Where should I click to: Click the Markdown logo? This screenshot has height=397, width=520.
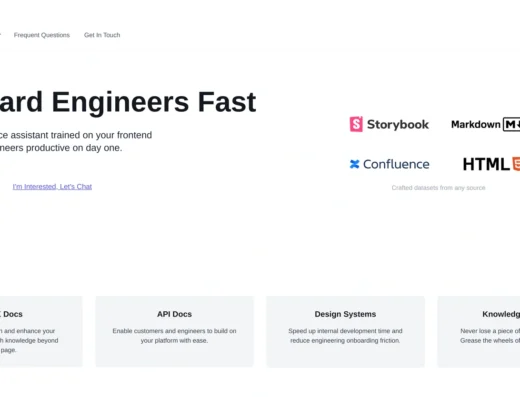coord(485,124)
